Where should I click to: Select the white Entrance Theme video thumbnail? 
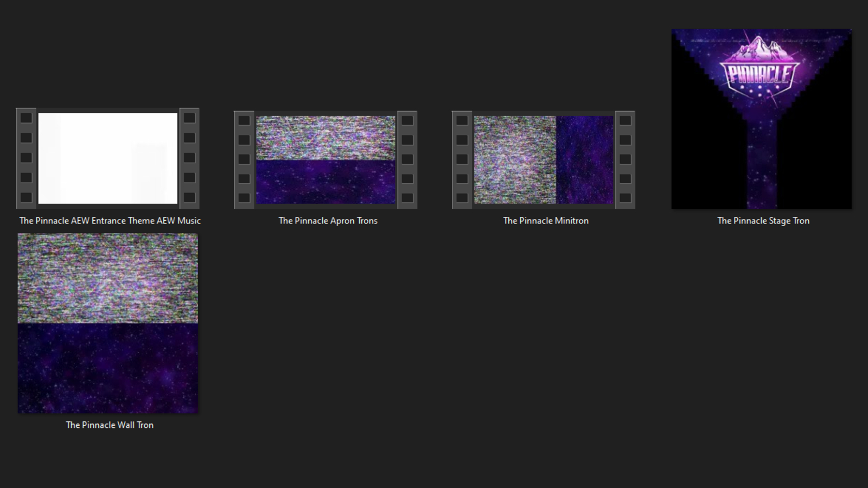pos(108,158)
